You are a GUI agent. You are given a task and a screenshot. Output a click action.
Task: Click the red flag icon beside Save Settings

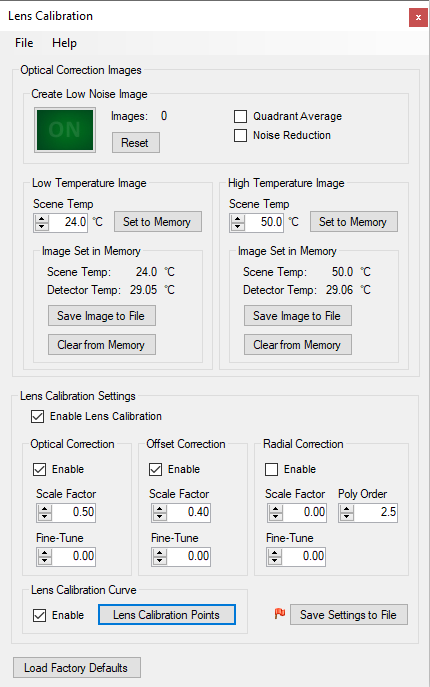coord(280,613)
